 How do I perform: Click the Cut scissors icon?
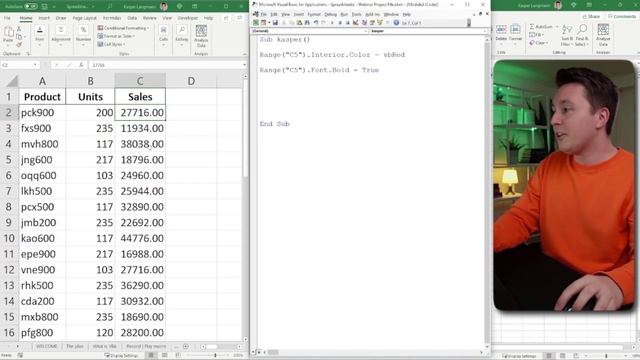coord(19,29)
